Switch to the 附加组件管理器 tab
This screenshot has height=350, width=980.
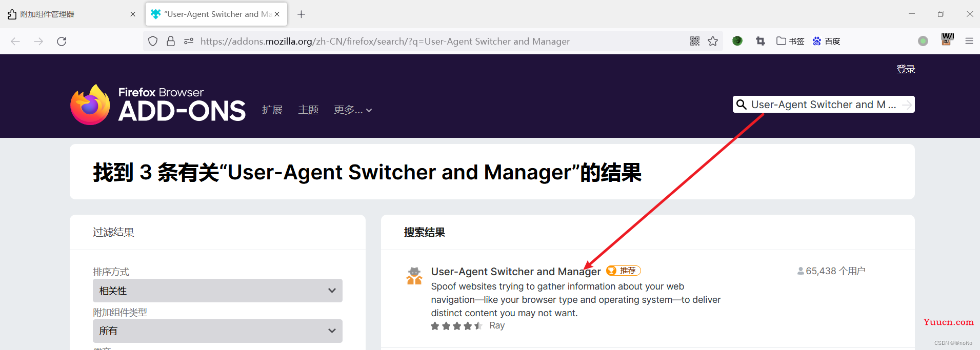[72, 14]
